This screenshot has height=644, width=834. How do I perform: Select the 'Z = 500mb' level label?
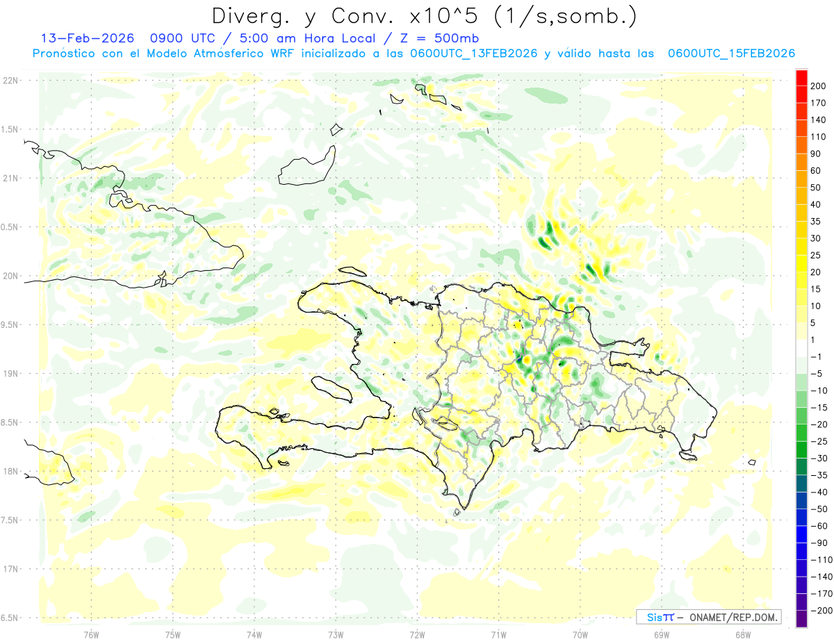tap(439, 38)
